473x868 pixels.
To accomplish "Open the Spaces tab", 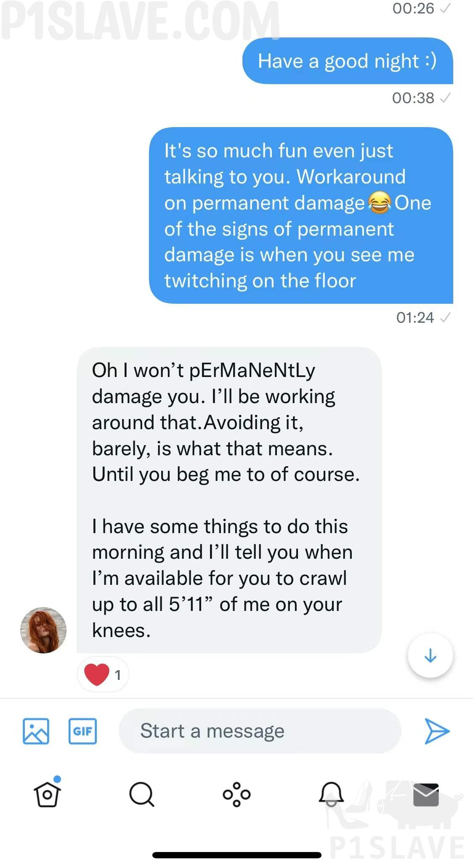I will 236,794.
